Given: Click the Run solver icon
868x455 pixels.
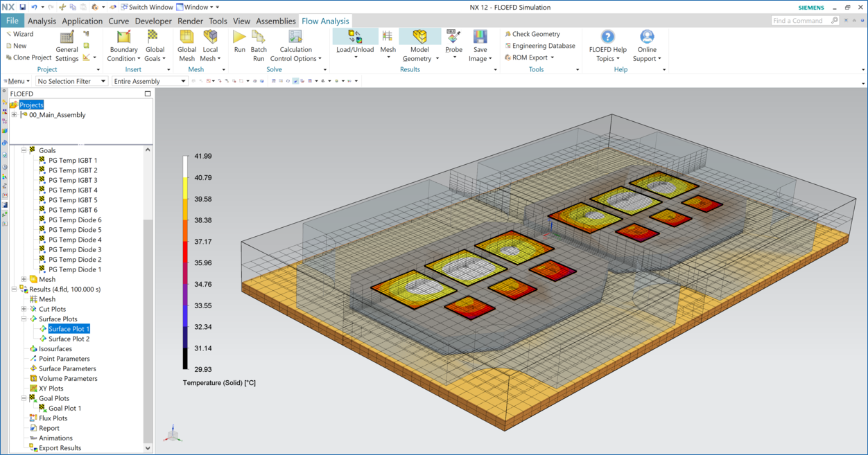Looking at the screenshot, I should 239,37.
